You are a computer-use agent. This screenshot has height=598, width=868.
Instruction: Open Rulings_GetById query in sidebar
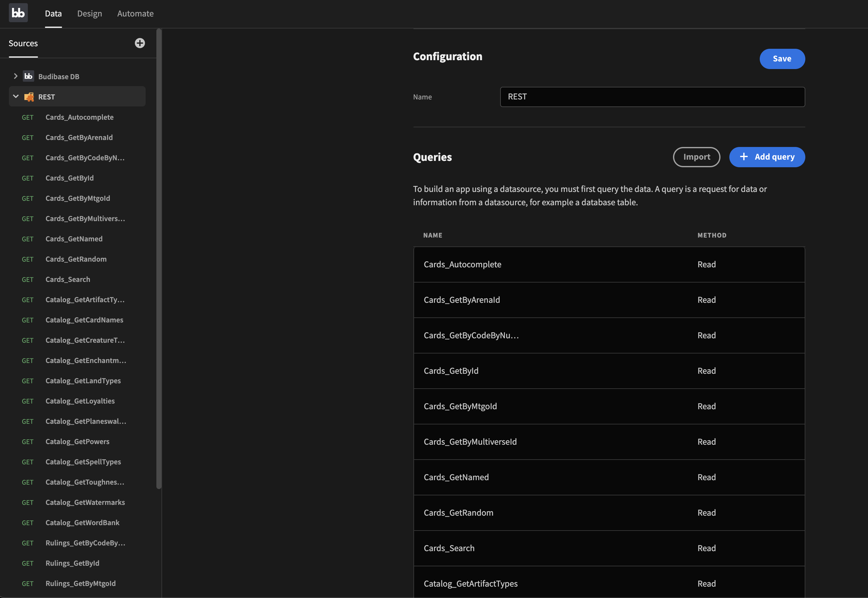72,563
